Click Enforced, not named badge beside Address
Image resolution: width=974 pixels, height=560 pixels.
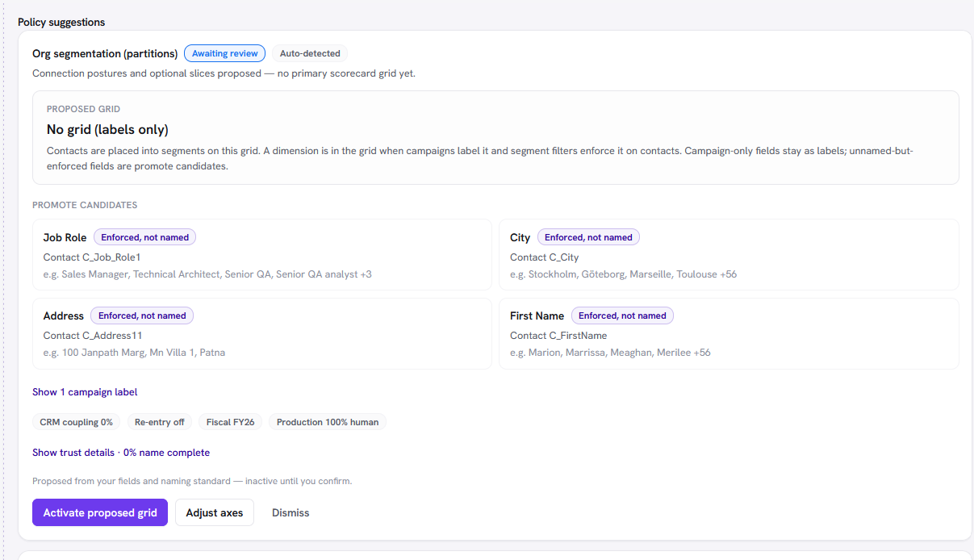click(142, 316)
